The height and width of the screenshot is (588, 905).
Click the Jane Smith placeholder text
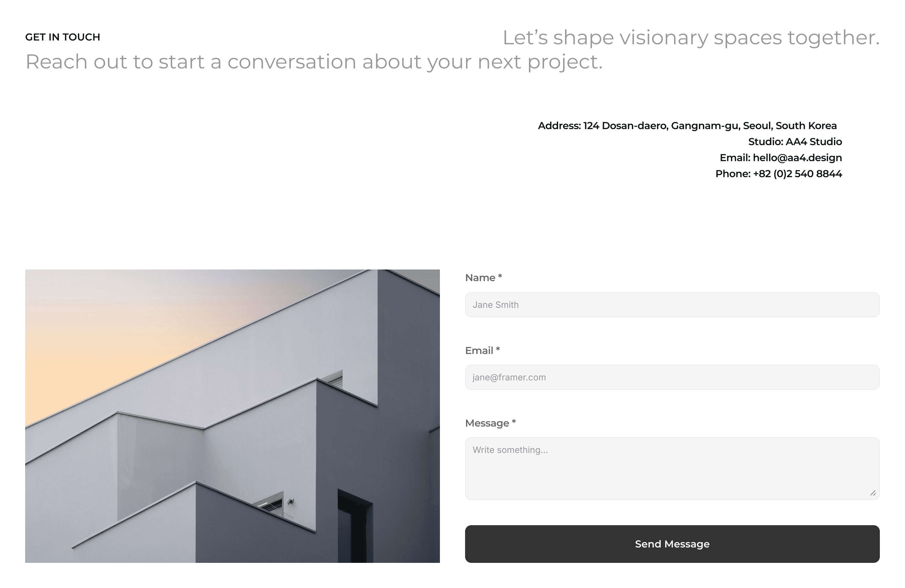click(496, 305)
